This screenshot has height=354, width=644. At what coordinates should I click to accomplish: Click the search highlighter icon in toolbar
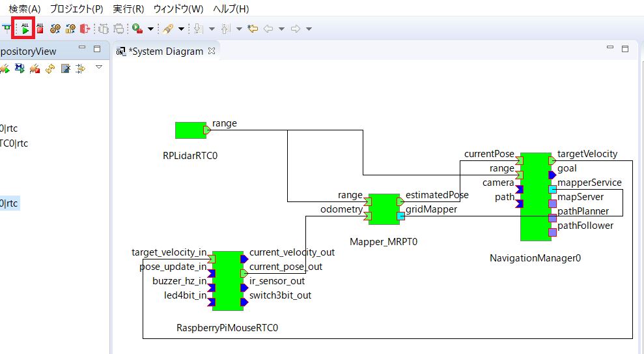click(x=167, y=29)
